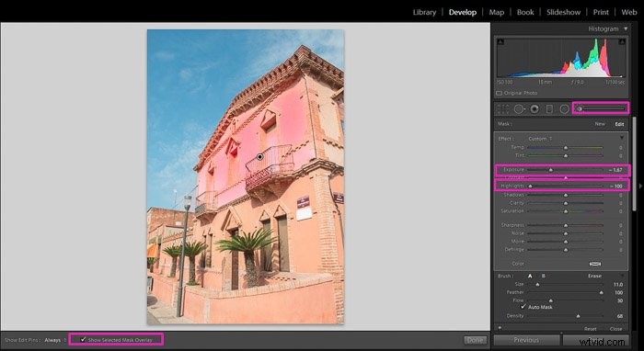Click the Temp slider handle
The width and height of the screenshot is (644, 351).
click(566, 147)
